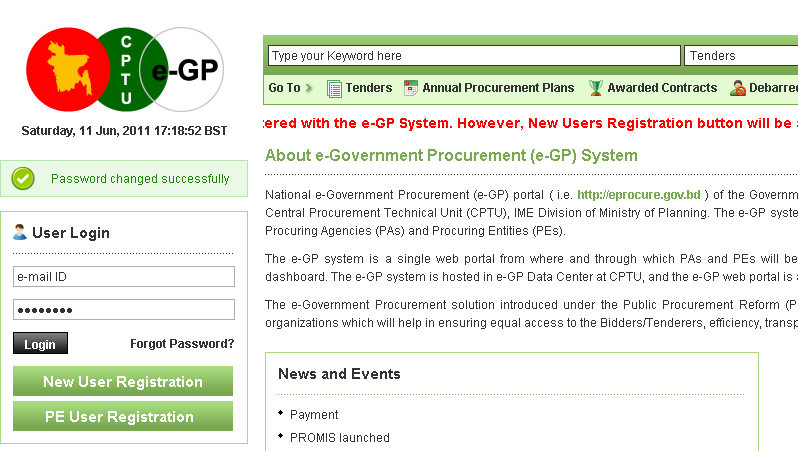
Task: Click the Password changed successfully message
Action: 140,179
